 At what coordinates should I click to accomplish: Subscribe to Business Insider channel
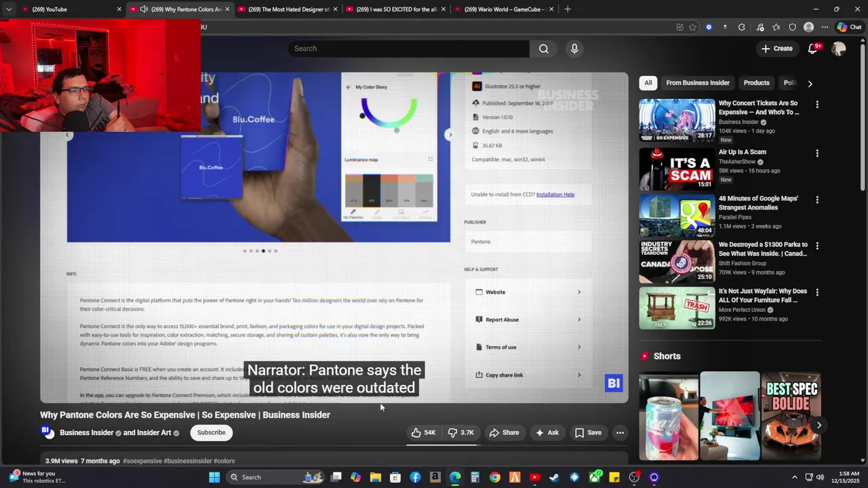(211, 432)
